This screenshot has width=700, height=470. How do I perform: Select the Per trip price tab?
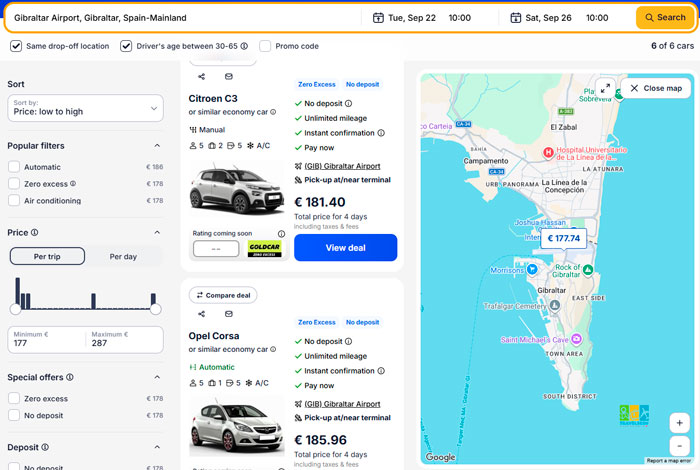[47, 257]
